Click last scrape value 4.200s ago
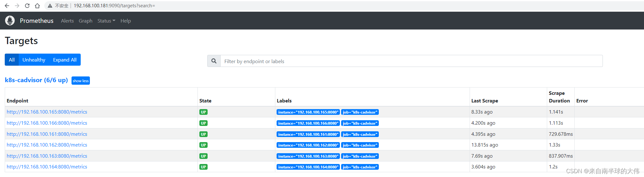Image resolution: width=644 pixels, height=177 pixels. pos(483,123)
